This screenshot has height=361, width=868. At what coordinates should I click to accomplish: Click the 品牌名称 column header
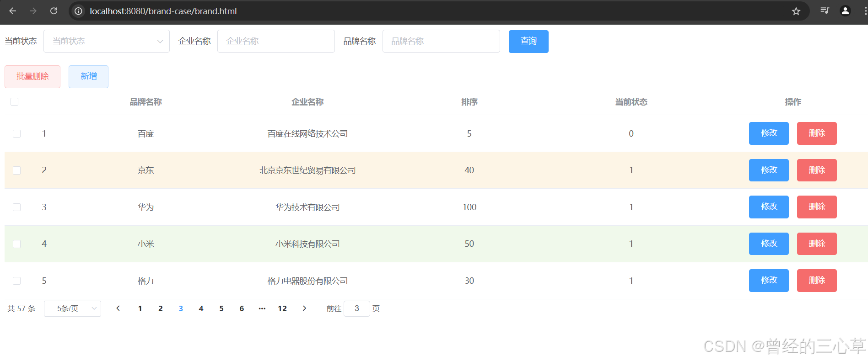click(146, 102)
